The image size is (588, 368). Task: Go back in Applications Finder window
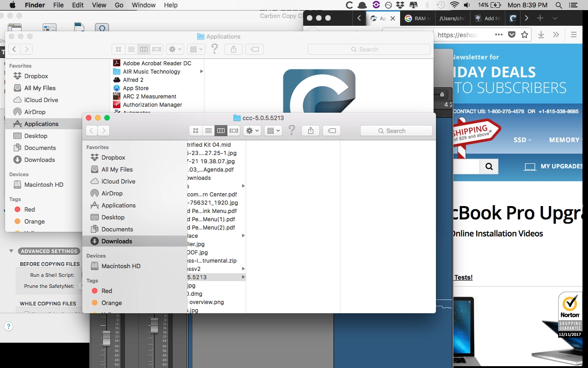tap(14, 49)
